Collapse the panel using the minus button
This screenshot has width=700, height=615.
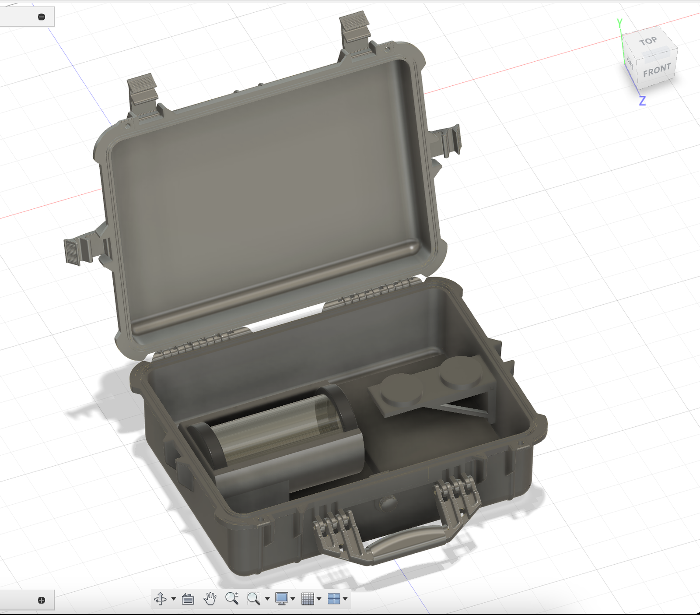[x=42, y=17]
